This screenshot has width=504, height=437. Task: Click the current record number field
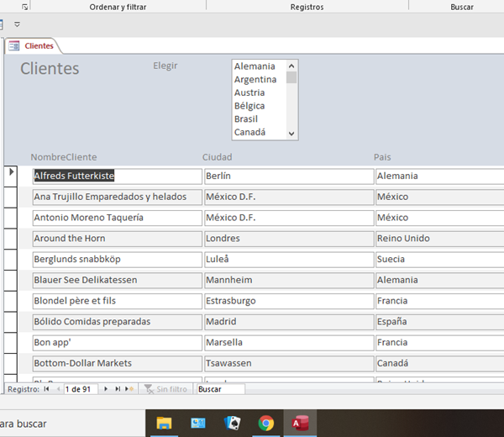(x=81, y=389)
